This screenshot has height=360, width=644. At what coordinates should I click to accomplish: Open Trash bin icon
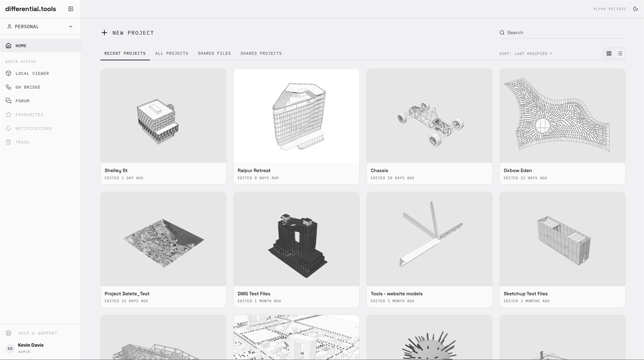8,142
